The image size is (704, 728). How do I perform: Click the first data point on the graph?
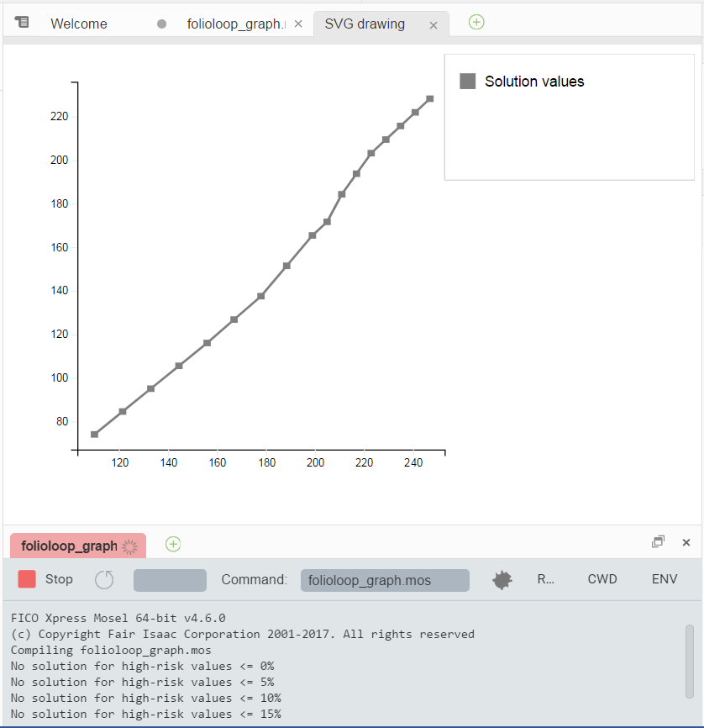(x=95, y=435)
